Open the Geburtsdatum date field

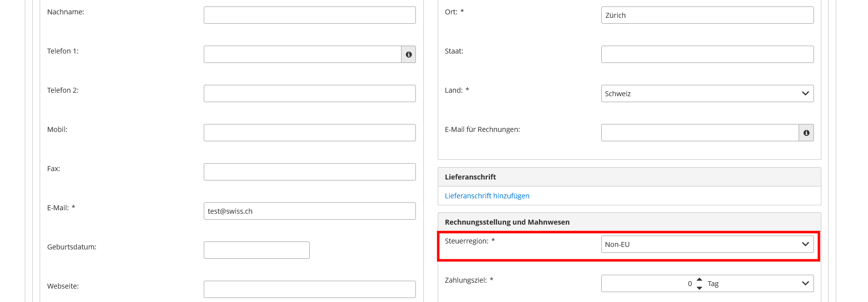click(256, 250)
